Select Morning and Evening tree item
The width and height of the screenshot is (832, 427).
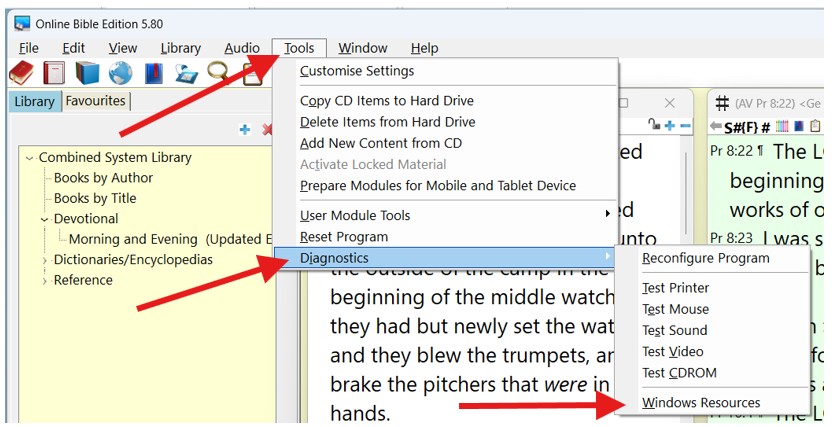(170, 239)
